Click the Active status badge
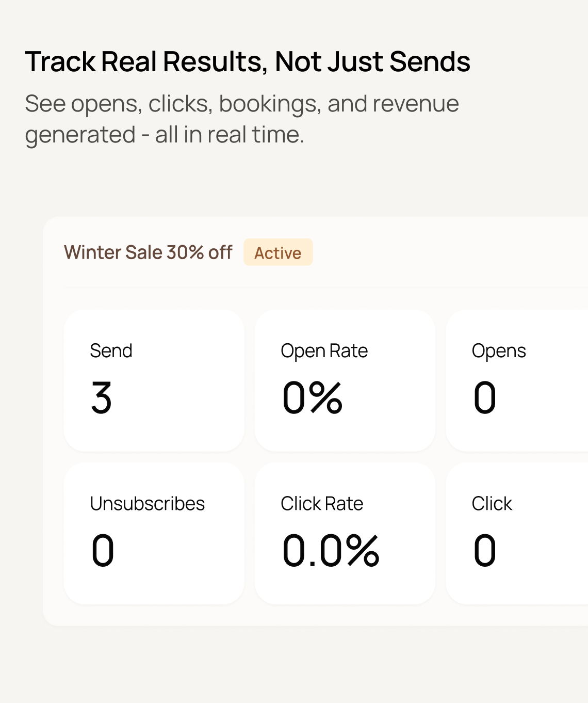 tap(277, 252)
